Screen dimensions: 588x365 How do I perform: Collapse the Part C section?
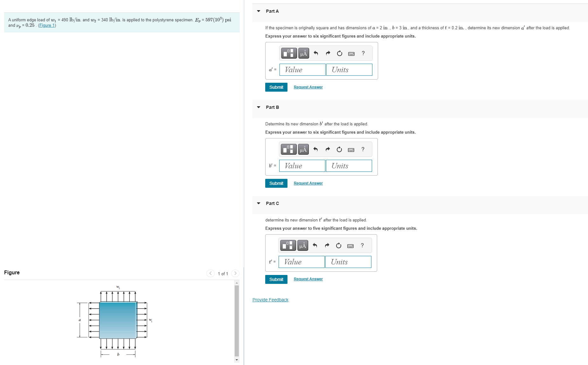tap(259, 203)
